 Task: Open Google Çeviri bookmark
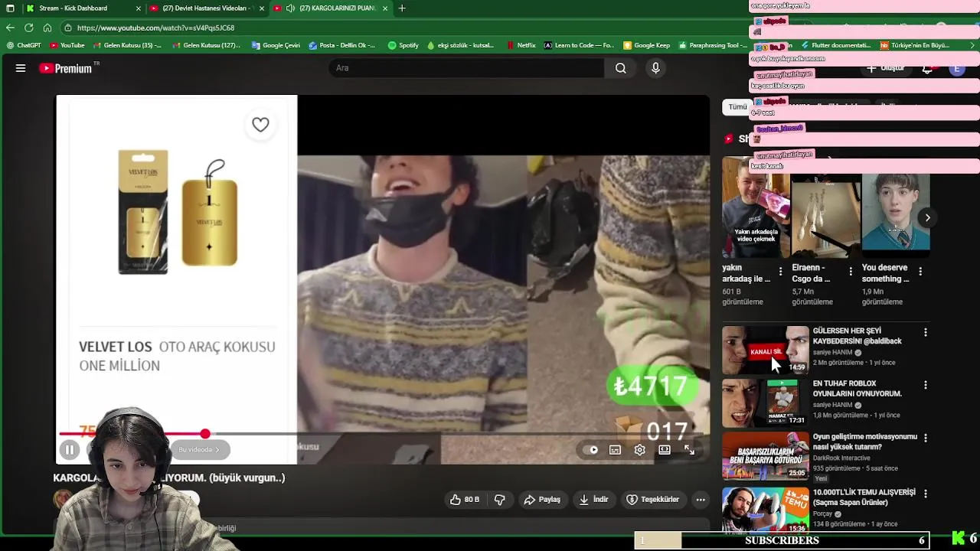click(276, 45)
